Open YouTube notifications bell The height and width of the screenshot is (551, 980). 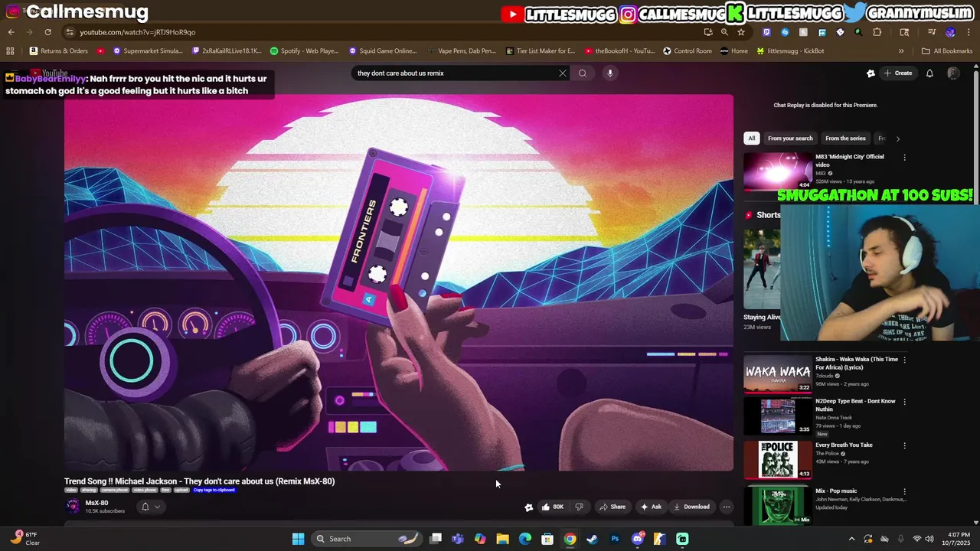(929, 73)
